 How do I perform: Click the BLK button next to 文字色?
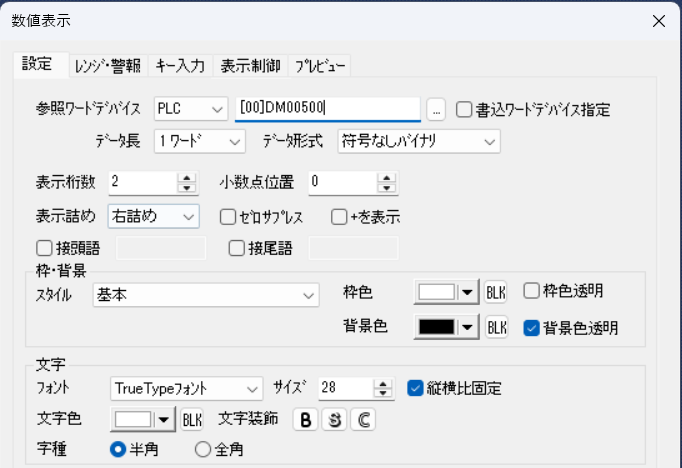[192, 420]
